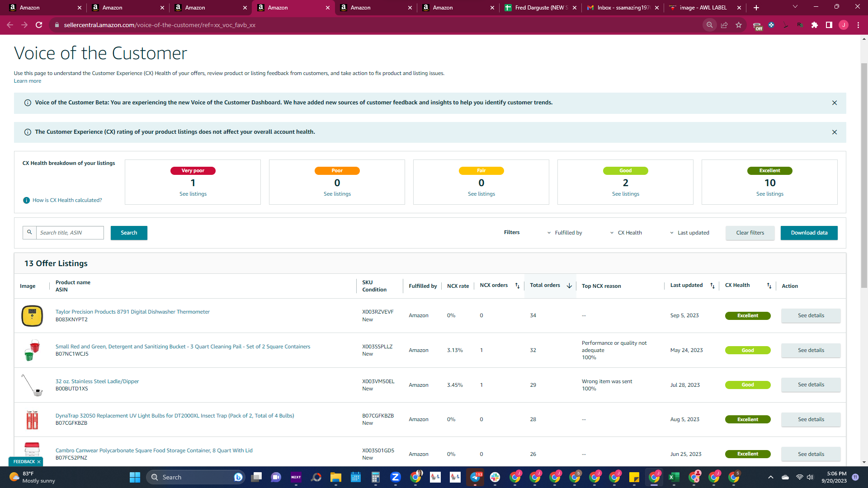This screenshot has height=488, width=868.
Task: Close the CX rating account health notice
Action: pos(835,132)
